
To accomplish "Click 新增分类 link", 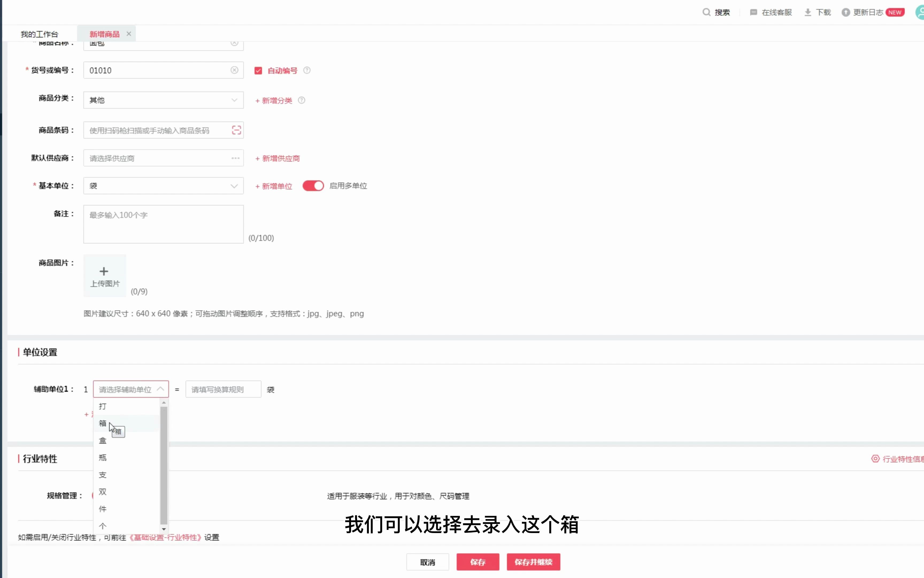I will (274, 101).
